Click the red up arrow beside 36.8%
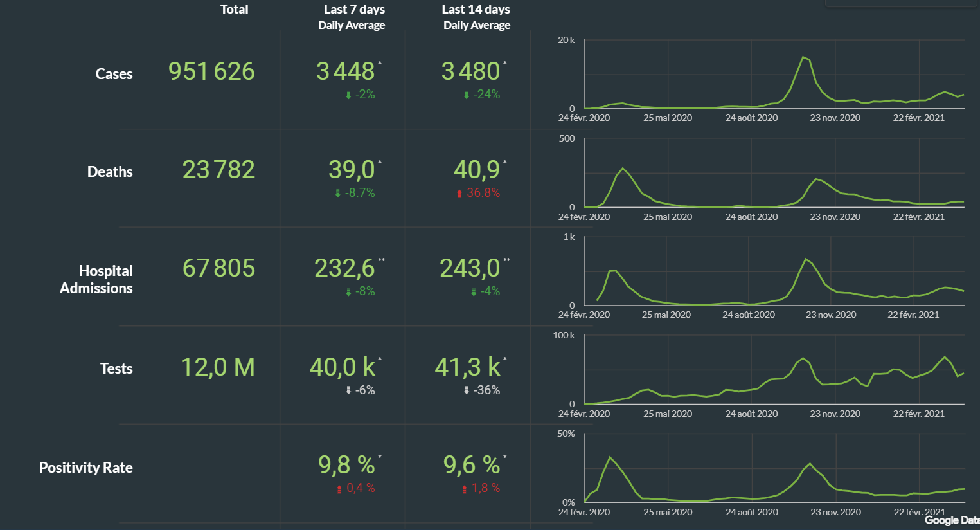This screenshot has width=980, height=530. coord(459,194)
